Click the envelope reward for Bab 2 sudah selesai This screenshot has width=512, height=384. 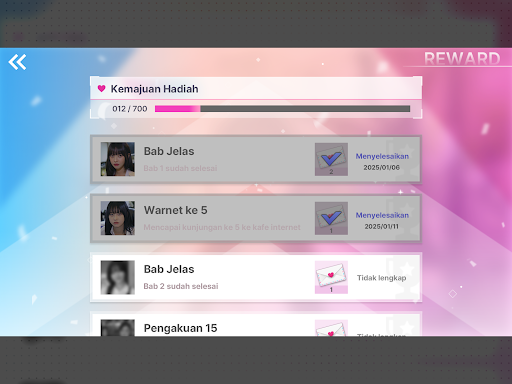click(331, 277)
